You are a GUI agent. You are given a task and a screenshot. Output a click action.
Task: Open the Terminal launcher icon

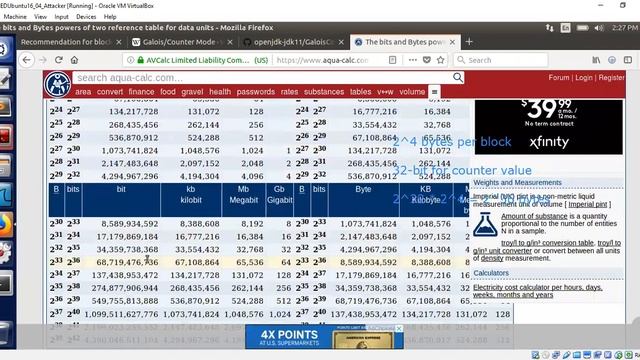(6, 283)
